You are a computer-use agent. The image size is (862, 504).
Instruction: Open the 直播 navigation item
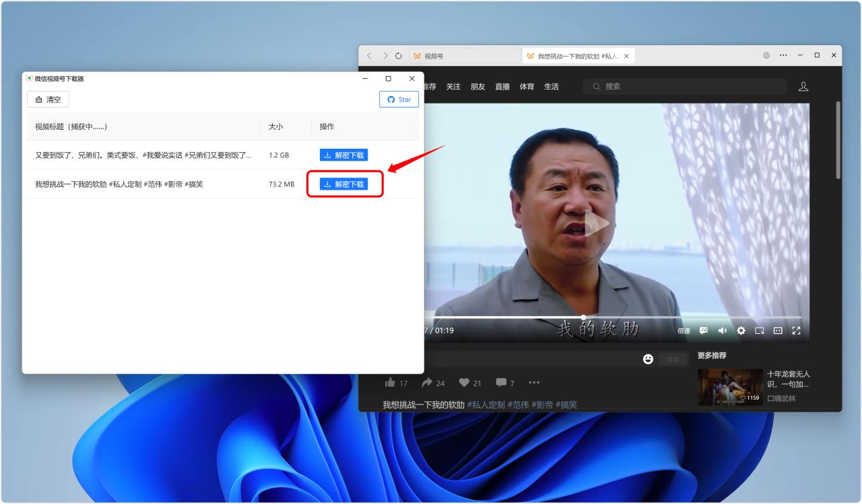tap(502, 87)
